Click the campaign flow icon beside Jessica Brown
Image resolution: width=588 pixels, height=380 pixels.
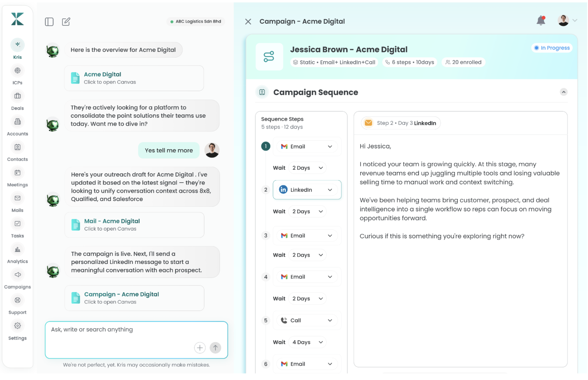(x=269, y=56)
